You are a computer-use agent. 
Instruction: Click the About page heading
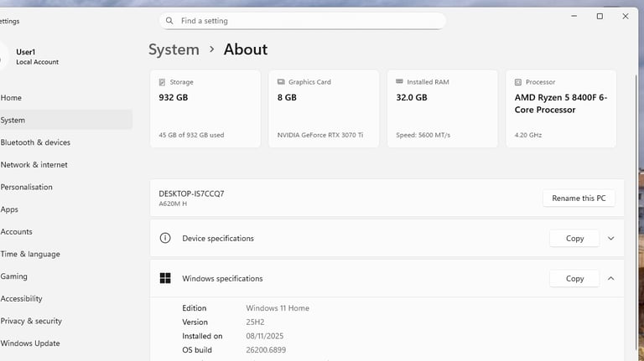(246, 49)
